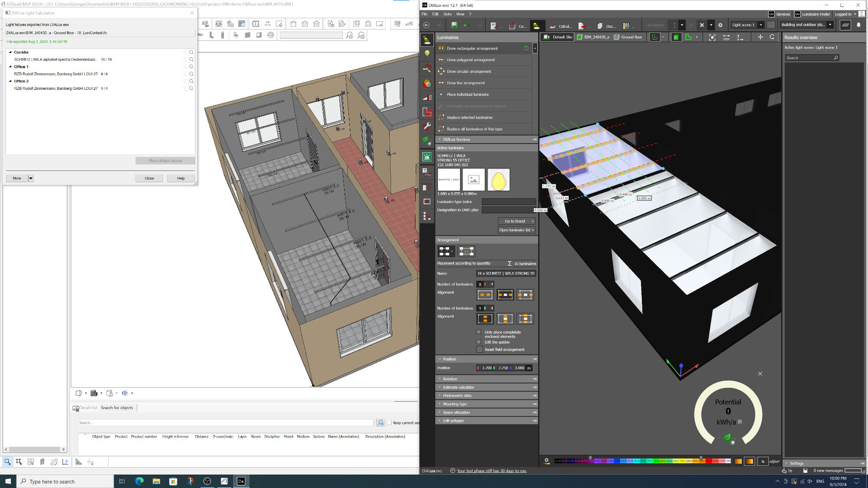Click Open luminaire list button
The height and width of the screenshot is (488, 868).
(x=516, y=230)
